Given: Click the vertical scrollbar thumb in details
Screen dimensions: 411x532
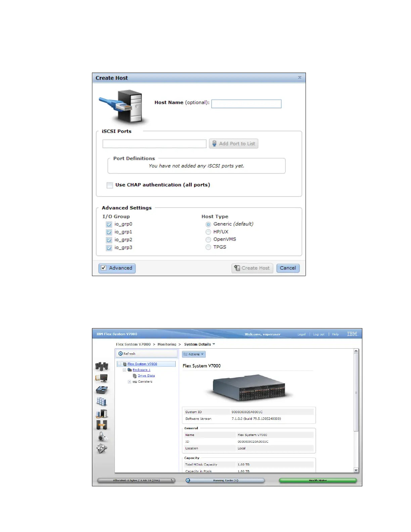Looking at the screenshot, I should [356, 393].
